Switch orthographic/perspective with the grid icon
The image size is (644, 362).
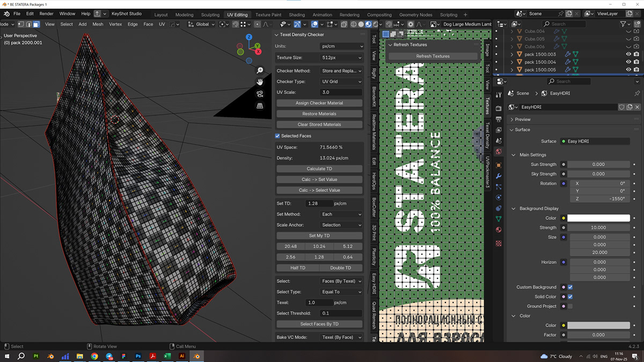click(x=260, y=106)
